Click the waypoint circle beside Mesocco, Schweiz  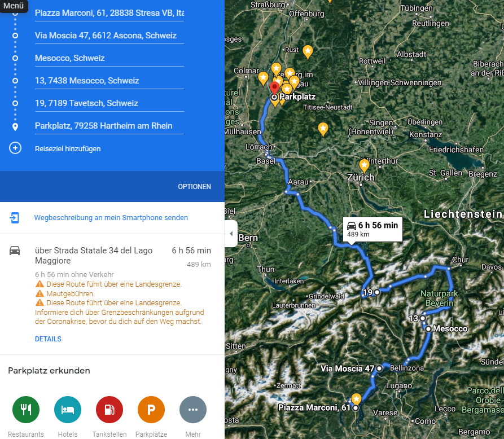(15, 58)
